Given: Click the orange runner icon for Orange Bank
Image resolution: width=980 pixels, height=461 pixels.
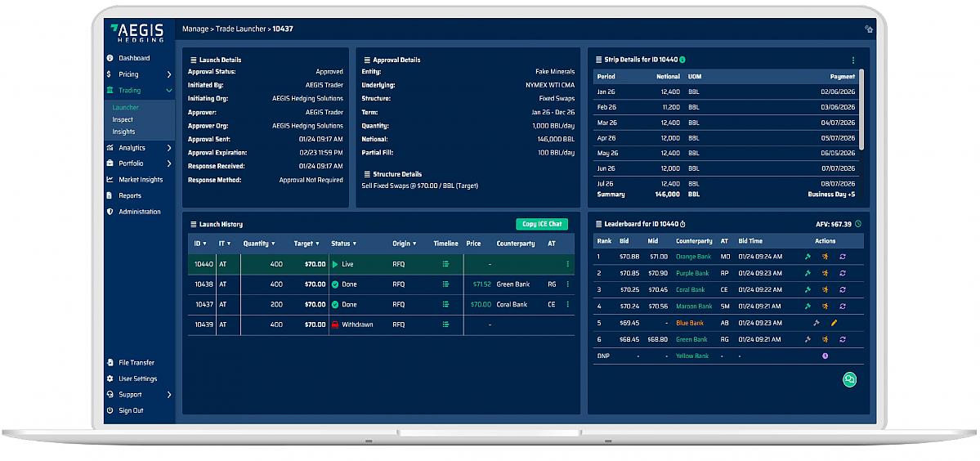Looking at the screenshot, I should (825, 256).
